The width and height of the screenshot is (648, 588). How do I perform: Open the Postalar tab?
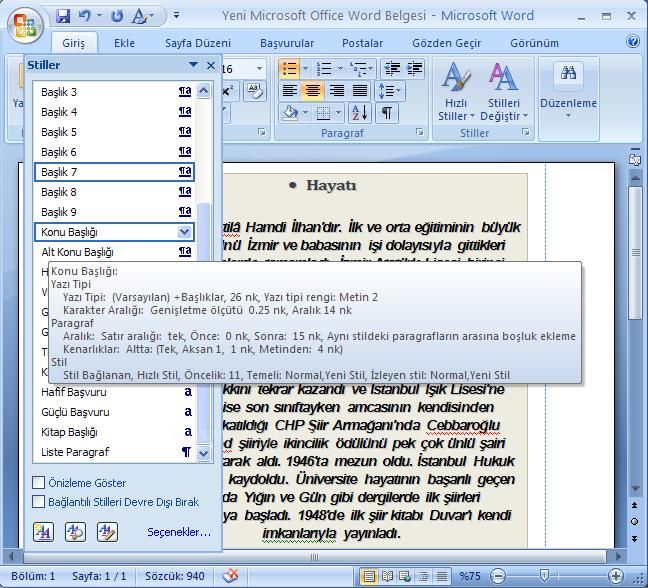click(x=362, y=43)
